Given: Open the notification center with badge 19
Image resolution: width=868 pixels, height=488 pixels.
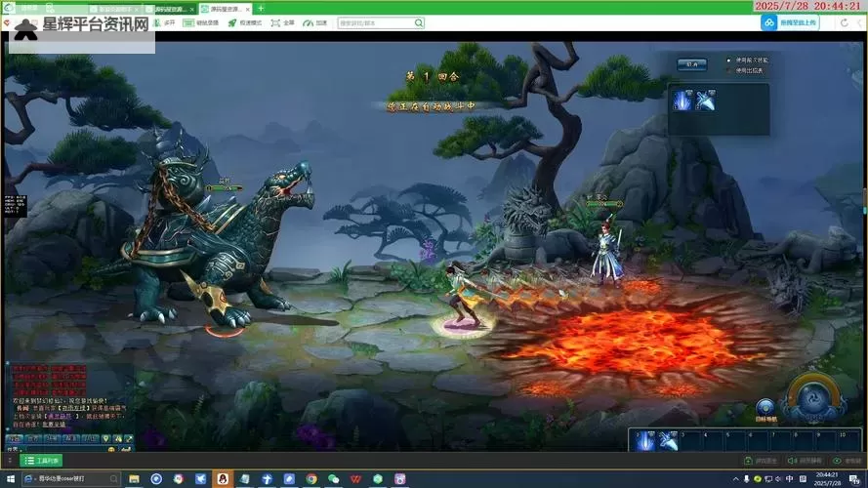Looking at the screenshot, I should [855, 479].
